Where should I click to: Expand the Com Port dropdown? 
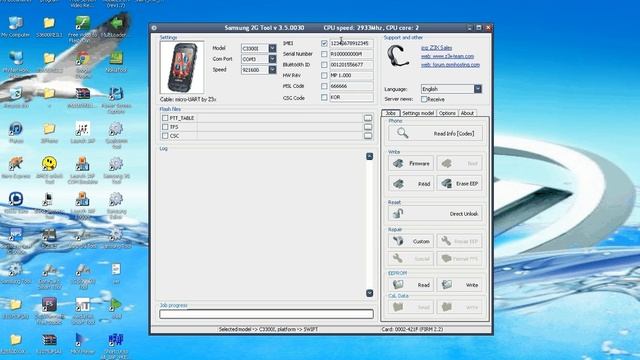(x=272, y=59)
